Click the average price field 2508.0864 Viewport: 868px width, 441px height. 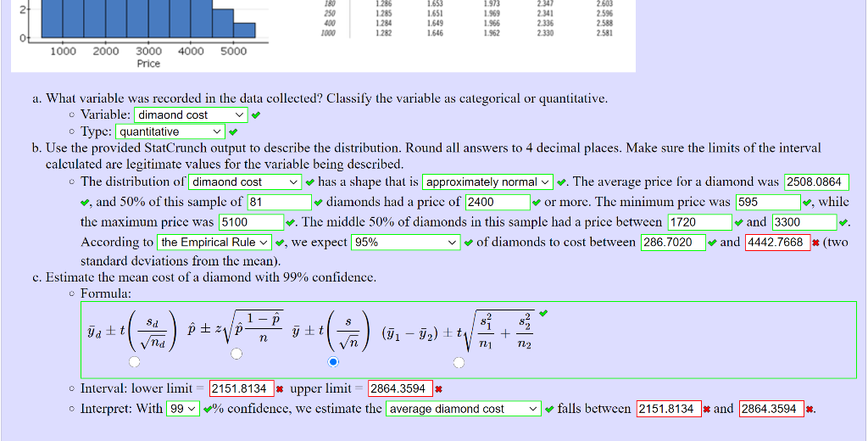coord(816,182)
